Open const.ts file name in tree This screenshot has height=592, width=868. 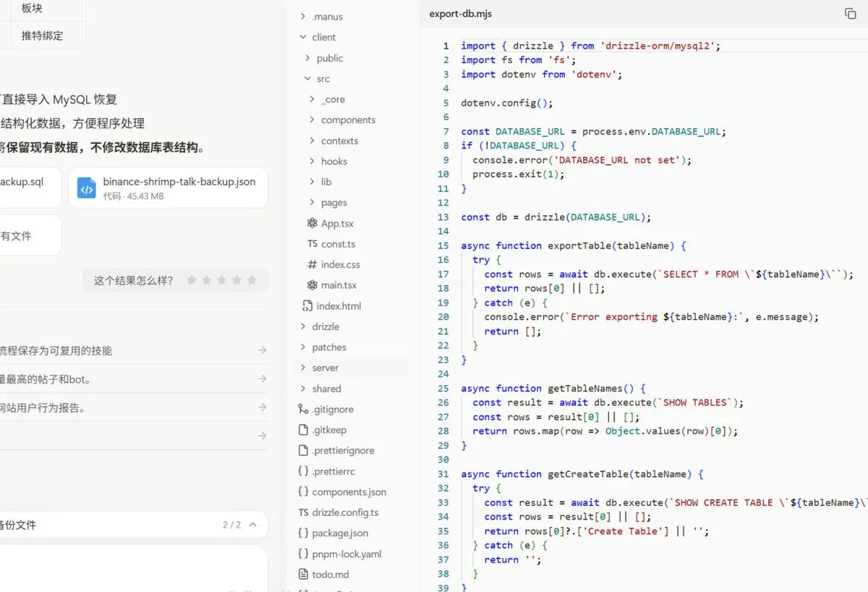tap(339, 244)
